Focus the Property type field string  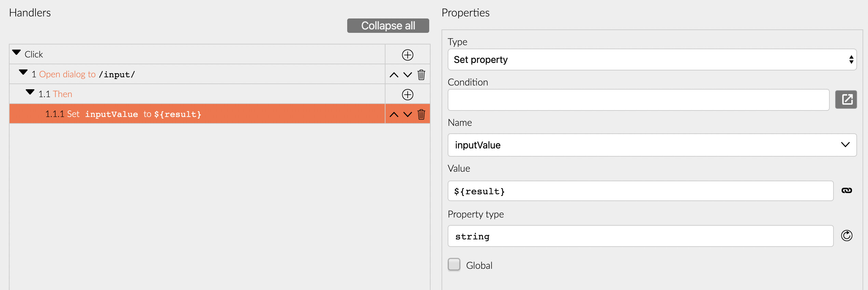(x=640, y=236)
